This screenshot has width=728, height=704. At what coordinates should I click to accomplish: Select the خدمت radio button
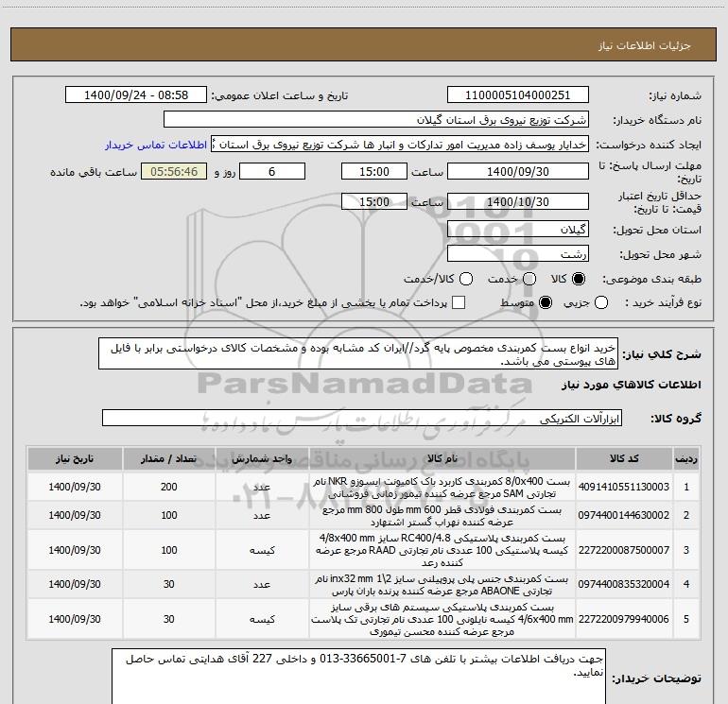click(529, 279)
